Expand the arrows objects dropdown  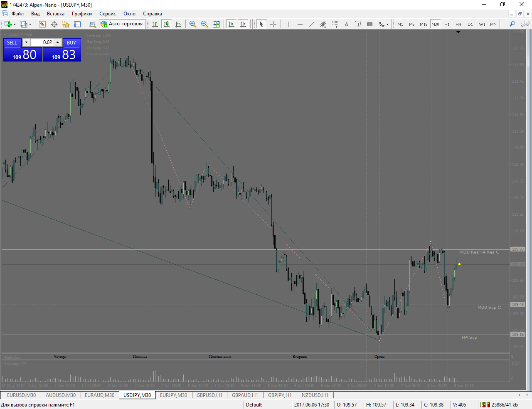(x=387, y=24)
